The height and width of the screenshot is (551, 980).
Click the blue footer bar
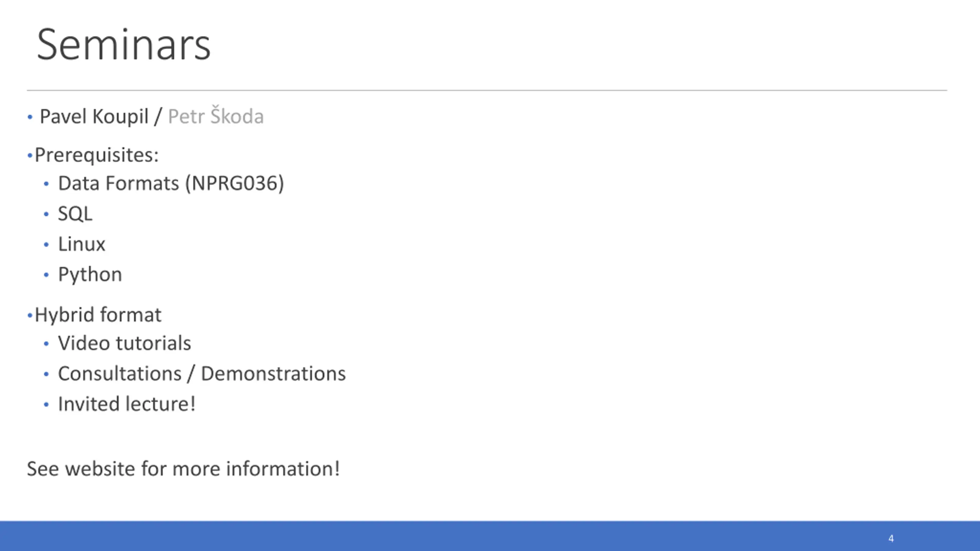coord(490,536)
